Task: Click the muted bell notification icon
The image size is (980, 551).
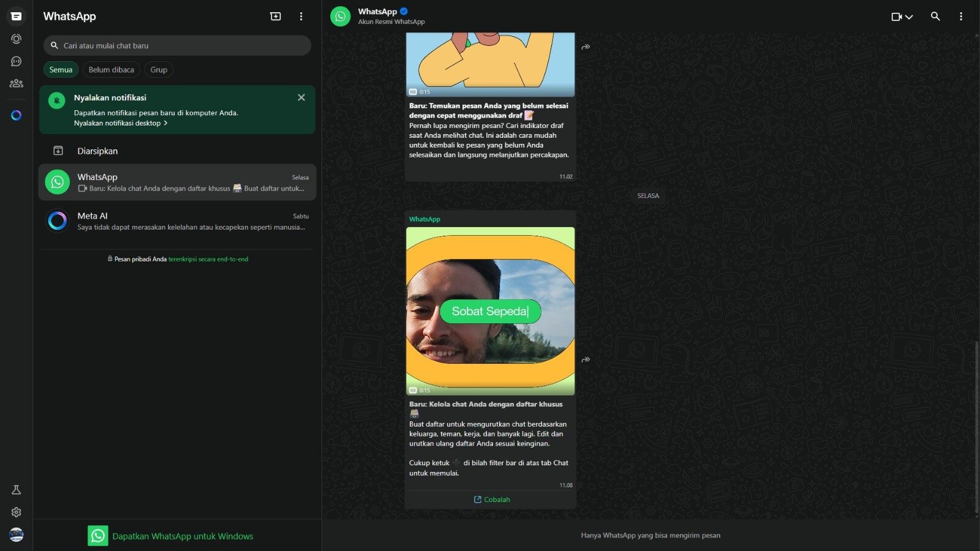Action: [x=57, y=100]
